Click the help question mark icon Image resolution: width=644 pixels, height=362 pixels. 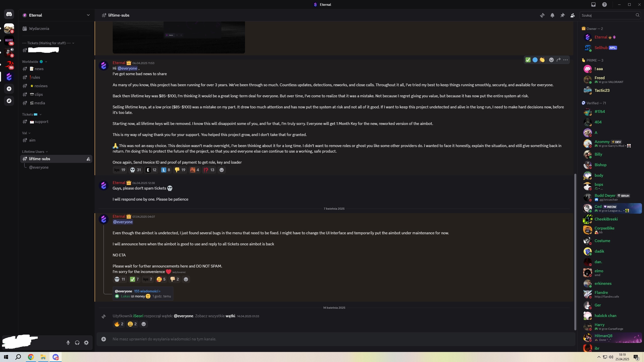pyautogui.click(x=605, y=5)
